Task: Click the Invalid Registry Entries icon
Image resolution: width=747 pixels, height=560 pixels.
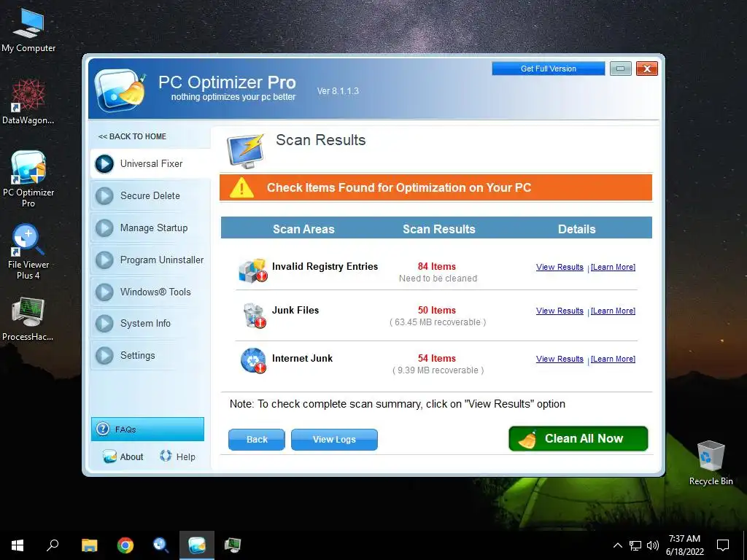Action: click(252, 271)
